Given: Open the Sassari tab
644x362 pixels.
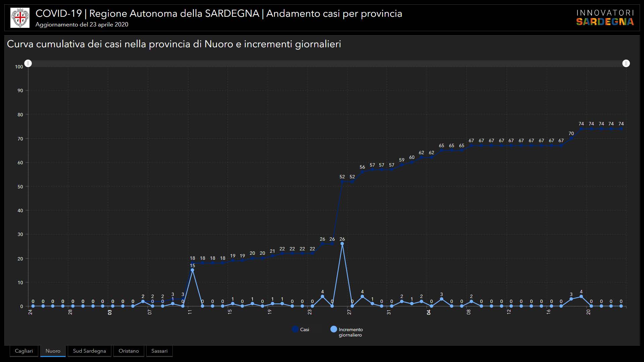Looking at the screenshot, I should 159,351.
